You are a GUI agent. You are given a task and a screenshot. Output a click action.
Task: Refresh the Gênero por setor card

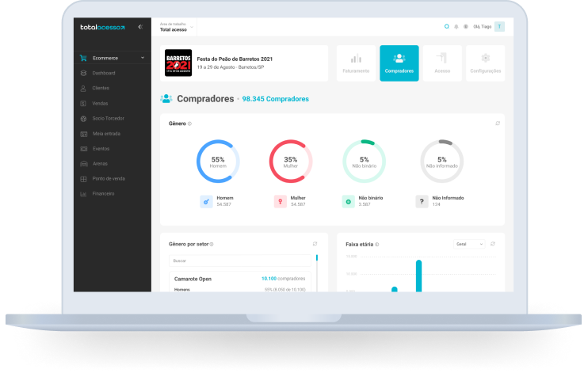(315, 244)
